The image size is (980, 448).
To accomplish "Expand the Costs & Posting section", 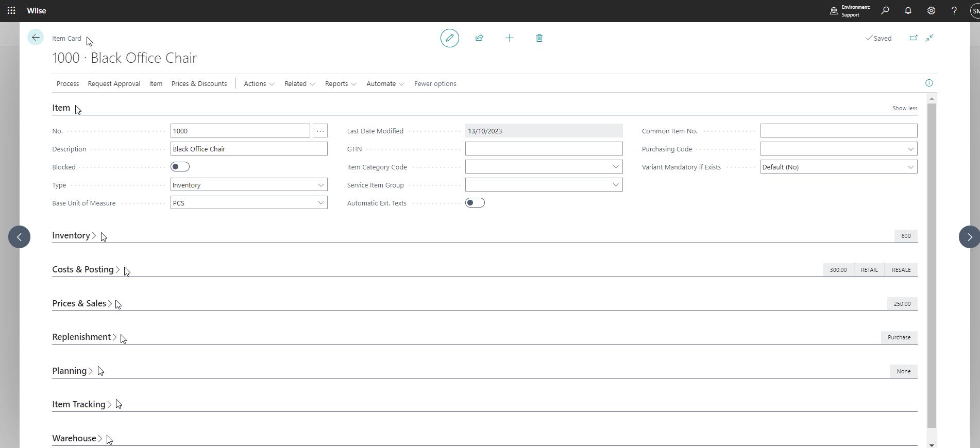I will [x=83, y=269].
